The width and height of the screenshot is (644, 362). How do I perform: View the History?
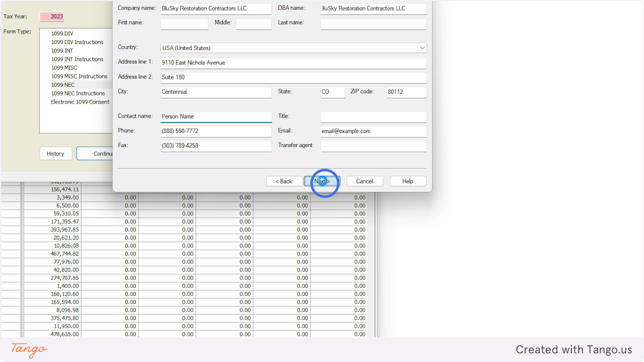56,153
